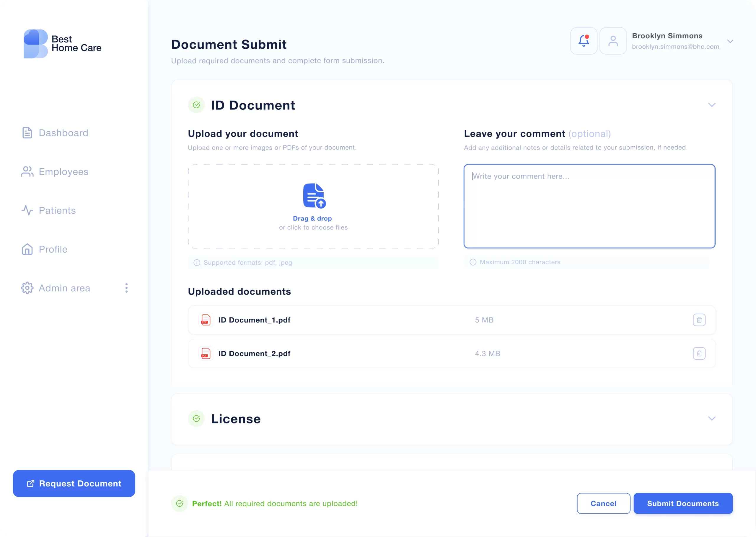Viewport: 756px width, 537px height.
Task: Click the ID Document_1.pdf file icon
Action: tap(206, 320)
